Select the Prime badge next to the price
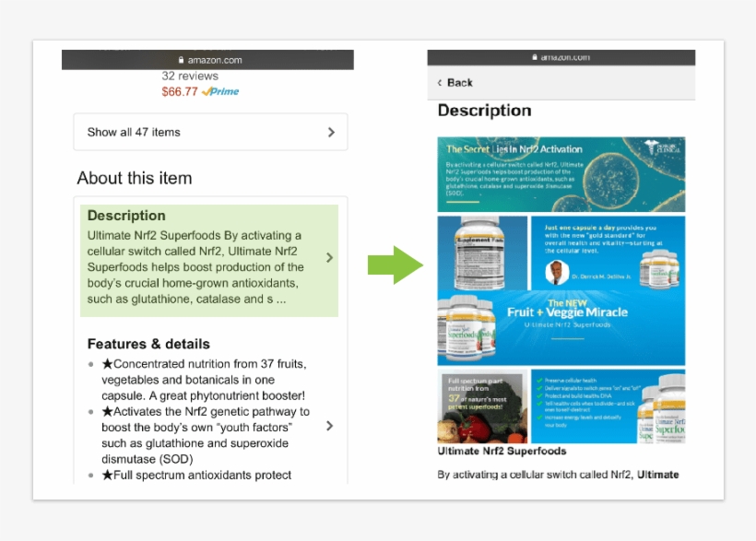 tap(221, 92)
